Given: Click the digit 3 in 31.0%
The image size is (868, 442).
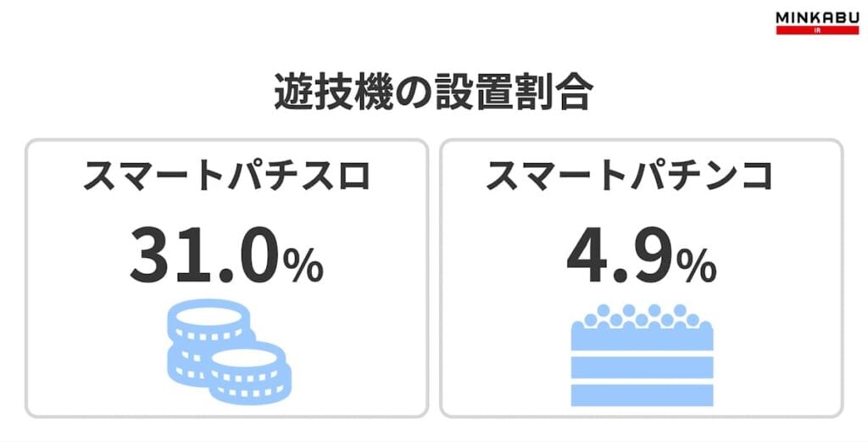Looking at the screenshot, I should (x=151, y=254).
